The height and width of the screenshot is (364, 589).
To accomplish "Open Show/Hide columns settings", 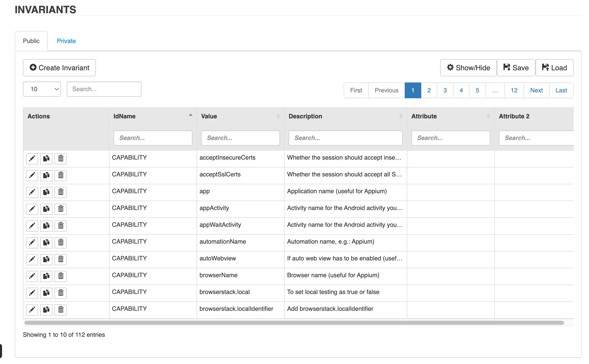I will 468,68.
